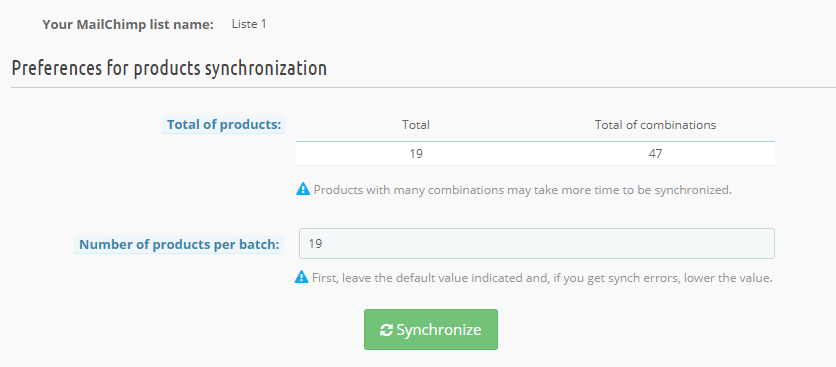Click the refresh arrows icon in Synchronize button

pos(387,330)
